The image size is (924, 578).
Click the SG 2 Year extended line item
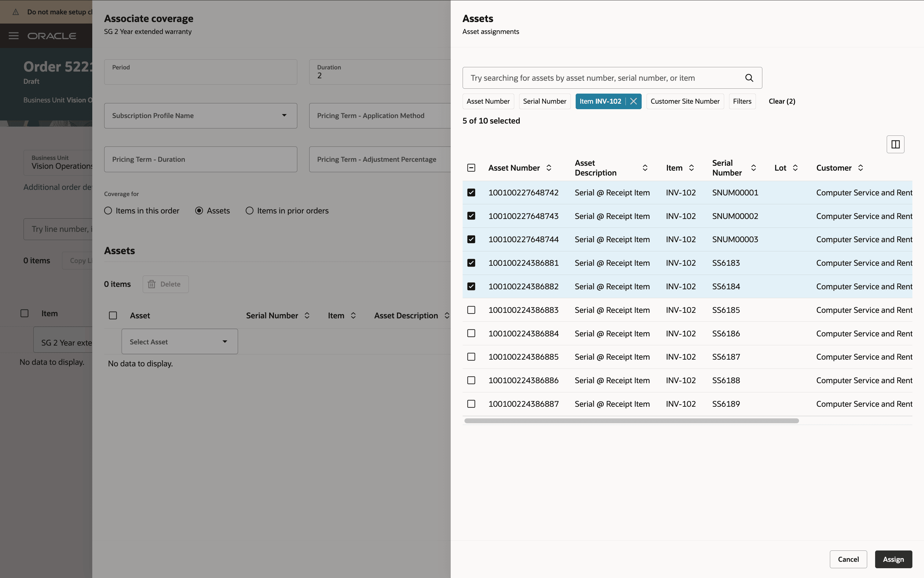[x=63, y=340]
